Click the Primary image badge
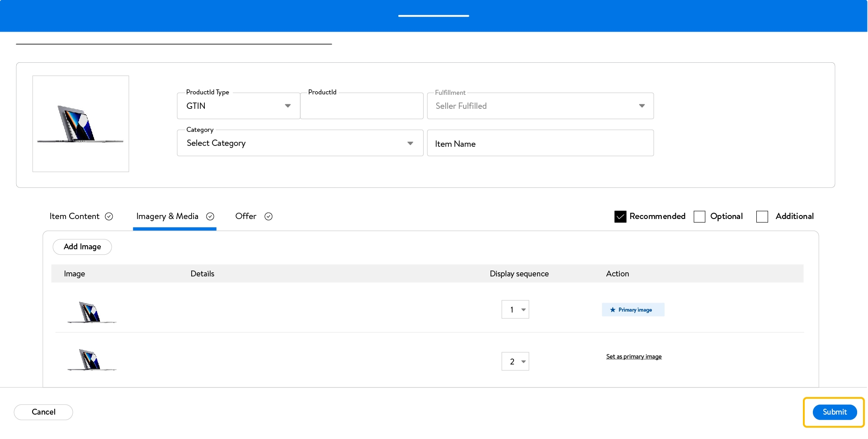868x439 pixels. click(633, 310)
